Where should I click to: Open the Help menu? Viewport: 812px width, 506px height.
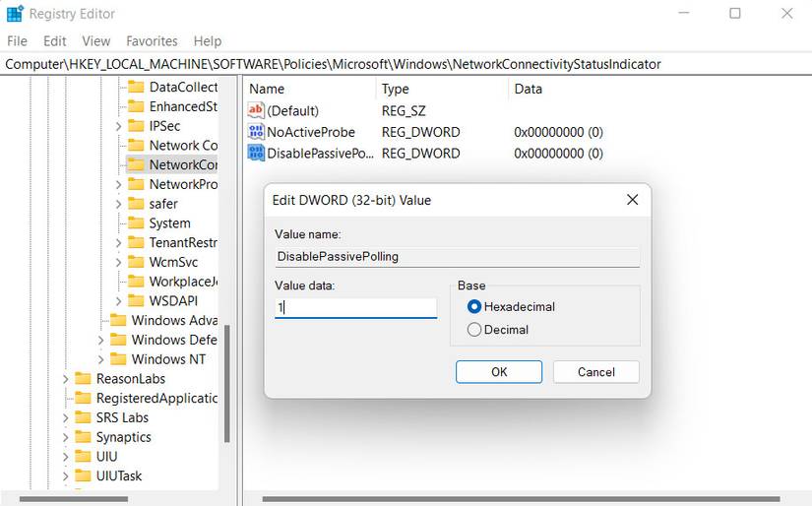coord(207,41)
